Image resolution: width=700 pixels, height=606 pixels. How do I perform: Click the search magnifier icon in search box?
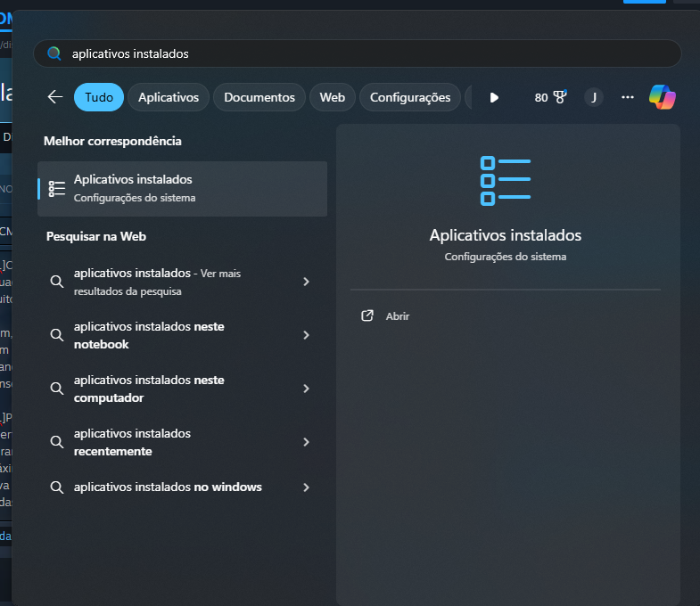54,53
